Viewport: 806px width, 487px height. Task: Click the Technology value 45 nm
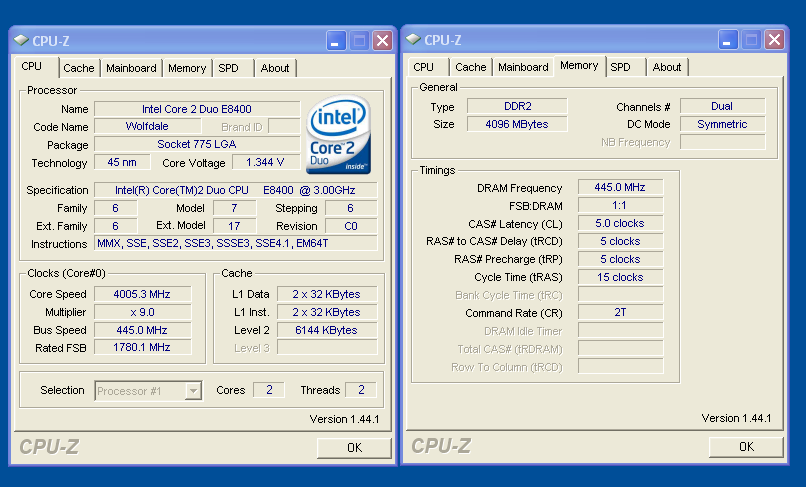tap(122, 163)
